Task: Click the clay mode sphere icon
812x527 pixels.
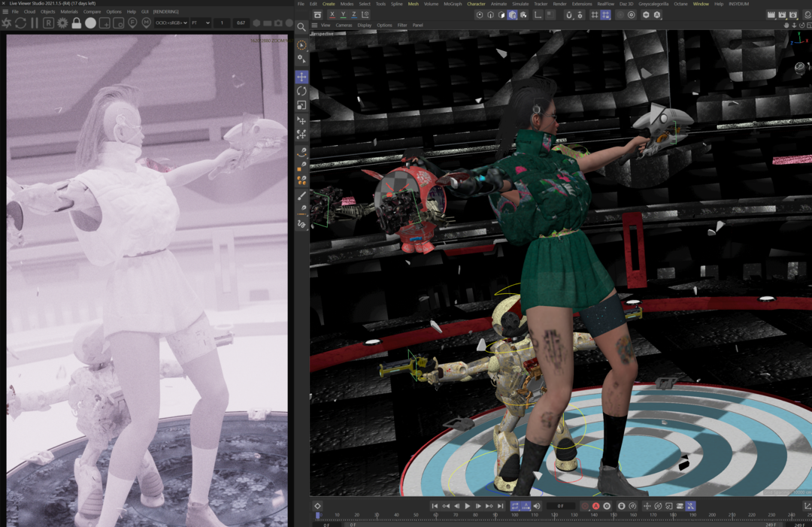Action: coord(90,23)
